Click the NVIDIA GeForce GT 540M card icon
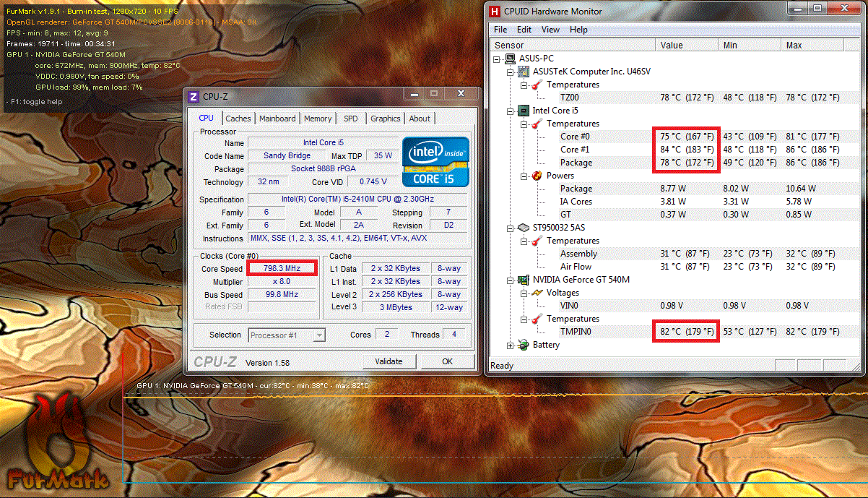The width and height of the screenshot is (868, 498). pos(524,280)
